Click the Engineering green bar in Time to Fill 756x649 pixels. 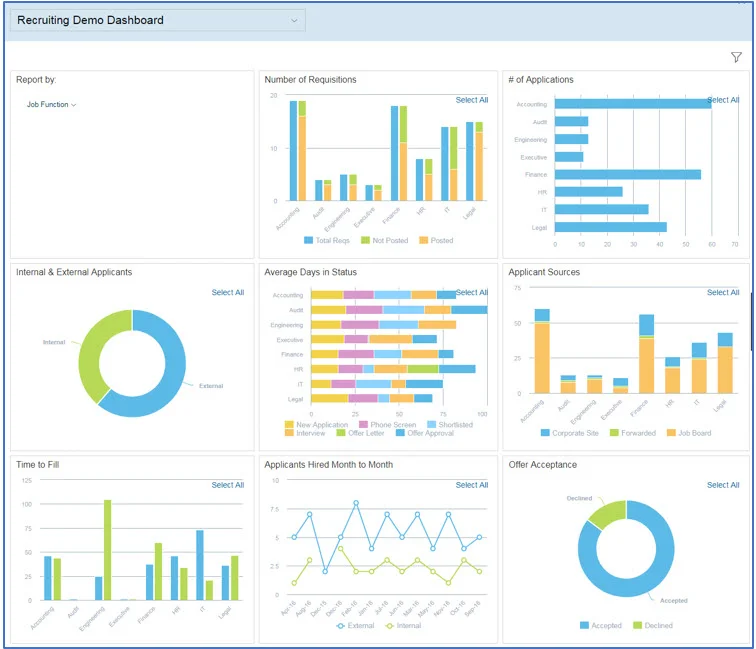click(x=107, y=550)
